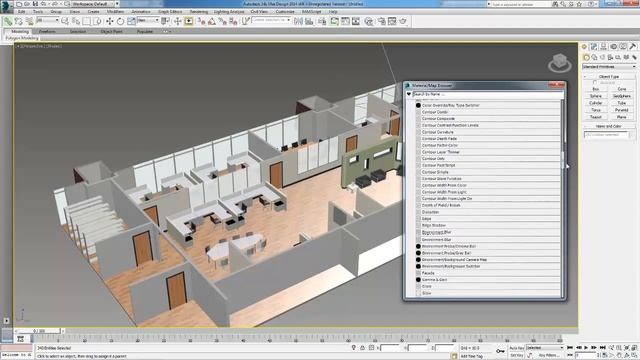Click the Cylinder primitive button
Screen dimensions: 640x360
[596, 103]
